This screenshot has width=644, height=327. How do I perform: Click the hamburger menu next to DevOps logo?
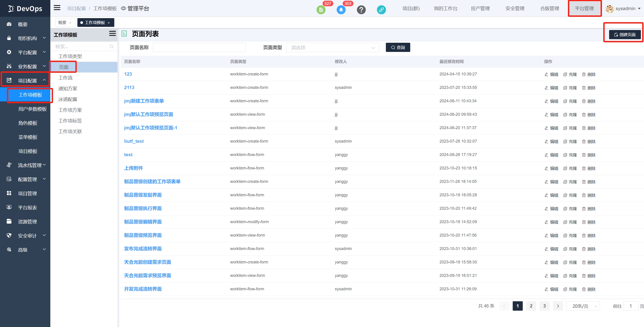point(57,8)
